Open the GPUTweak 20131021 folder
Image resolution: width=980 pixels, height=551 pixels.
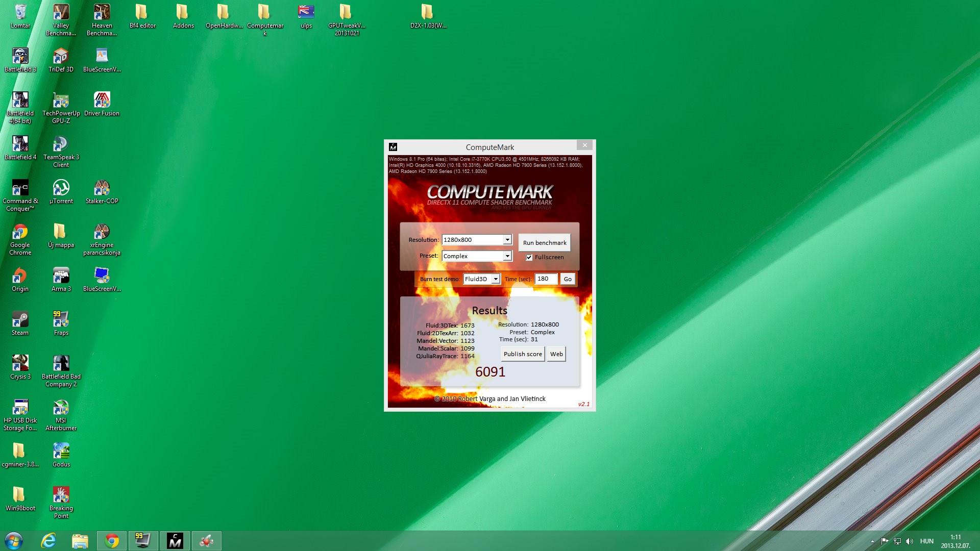(347, 20)
